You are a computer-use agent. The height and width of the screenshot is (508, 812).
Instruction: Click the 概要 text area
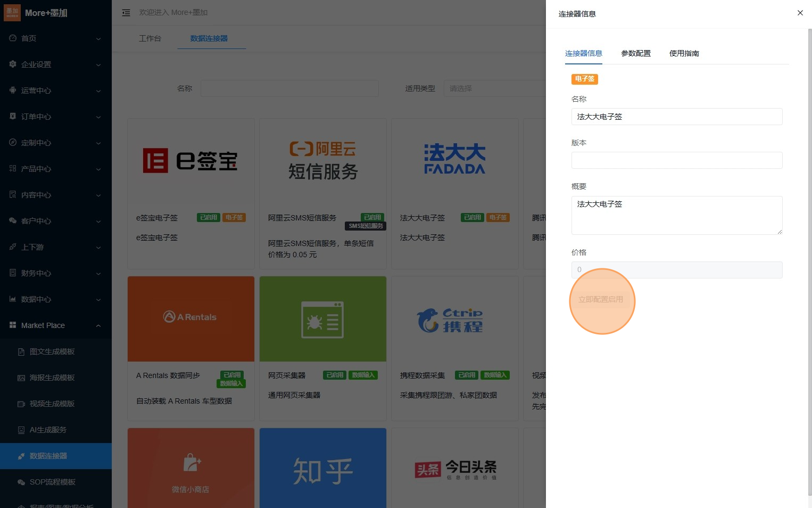coord(676,215)
